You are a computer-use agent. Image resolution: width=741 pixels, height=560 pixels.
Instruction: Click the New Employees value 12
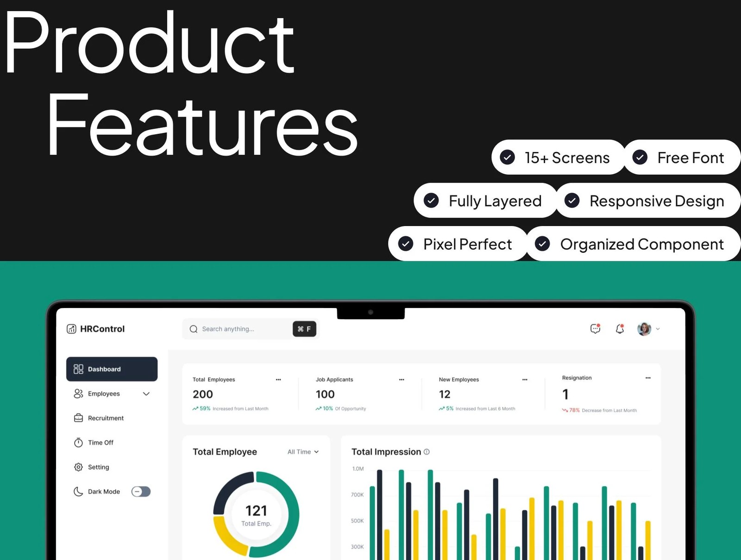tap(445, 394)
